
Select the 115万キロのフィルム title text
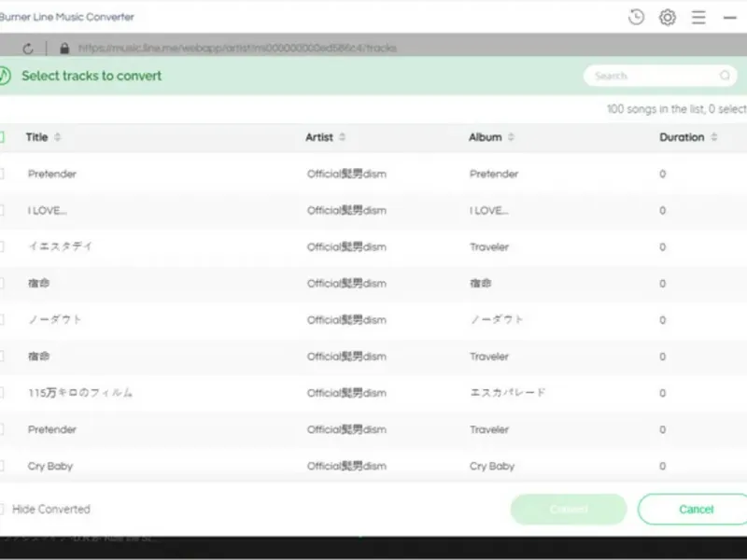click(x=80, y=393)
